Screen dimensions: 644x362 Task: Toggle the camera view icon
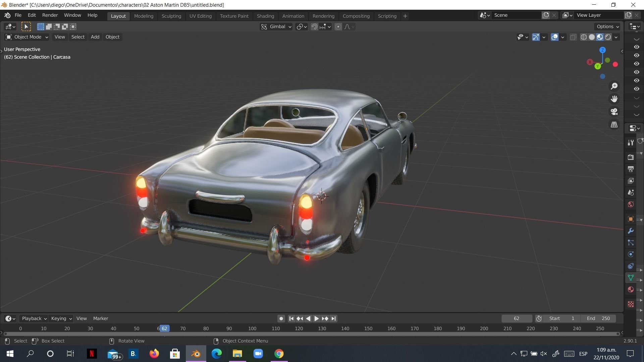click(614, 112)
